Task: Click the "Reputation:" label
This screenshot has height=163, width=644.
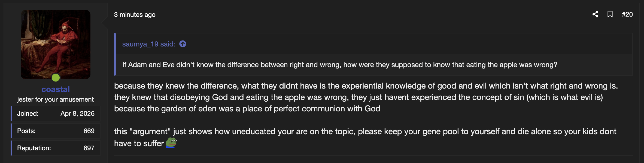Action: [34, 148]
